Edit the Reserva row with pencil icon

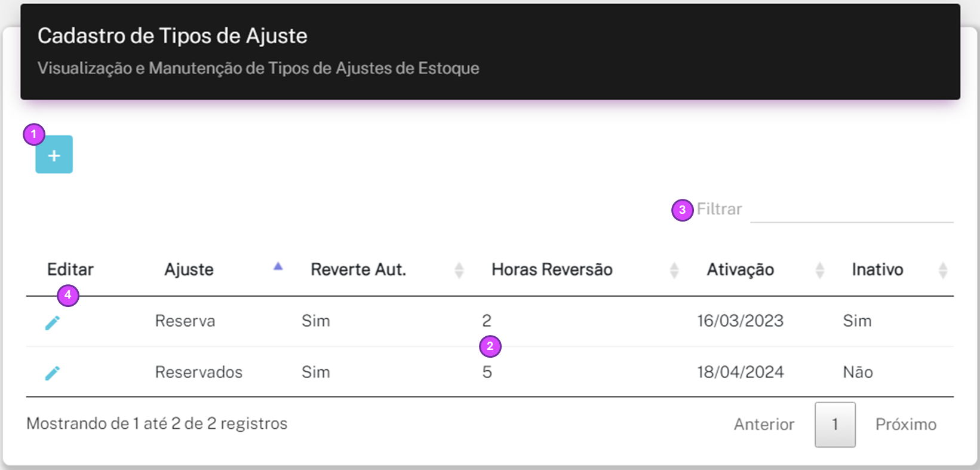pyautogui.click(x=53, y=322)
